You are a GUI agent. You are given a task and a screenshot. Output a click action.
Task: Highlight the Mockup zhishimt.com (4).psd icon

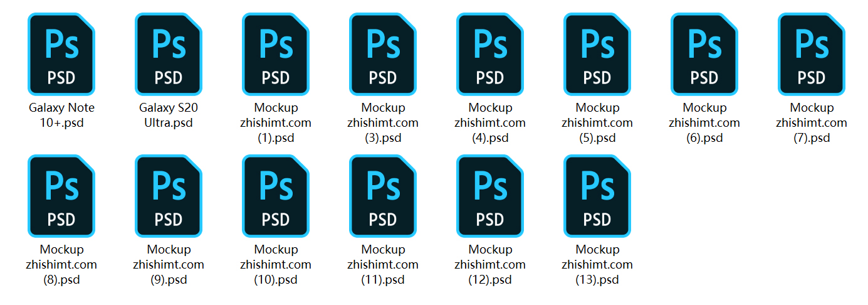pyautogui.click(x=490, y=54)
